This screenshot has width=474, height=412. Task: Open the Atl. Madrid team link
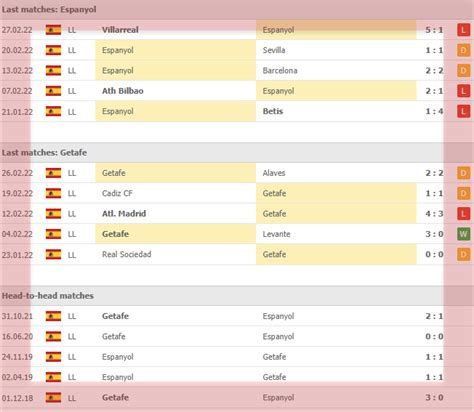124,213
